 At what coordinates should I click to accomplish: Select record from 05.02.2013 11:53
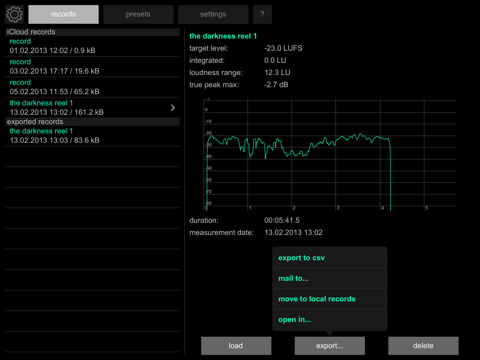coord(92,87)
